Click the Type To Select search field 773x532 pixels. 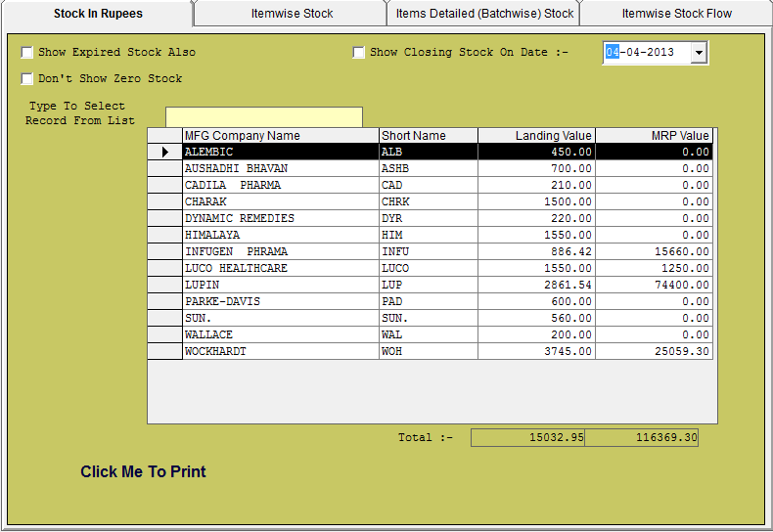263,117
